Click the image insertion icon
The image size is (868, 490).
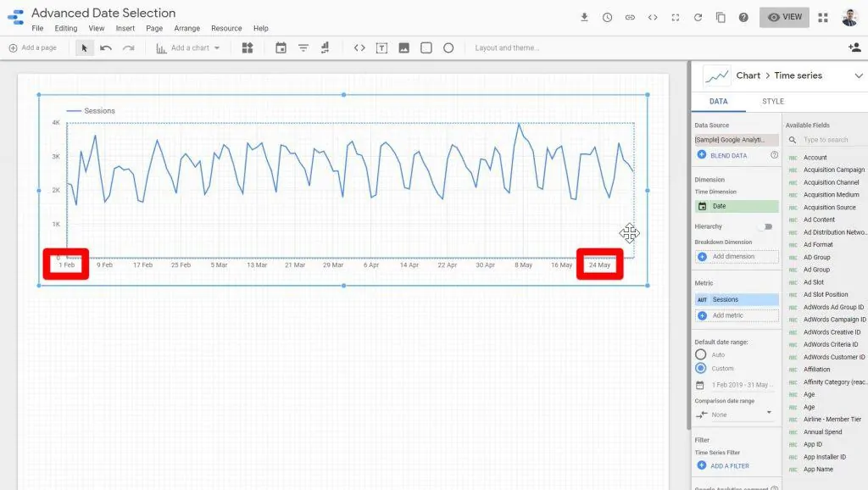(403, 47)
